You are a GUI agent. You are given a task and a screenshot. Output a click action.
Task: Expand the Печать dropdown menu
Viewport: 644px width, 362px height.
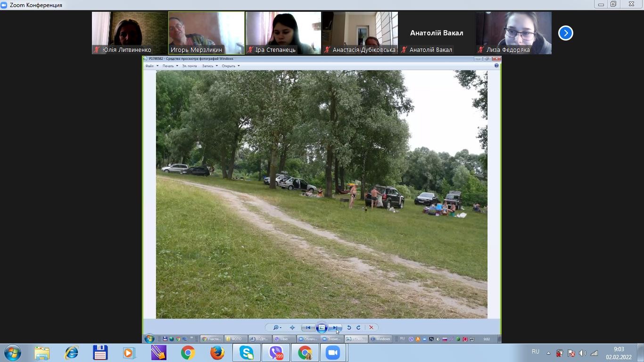tap(170, 66)
